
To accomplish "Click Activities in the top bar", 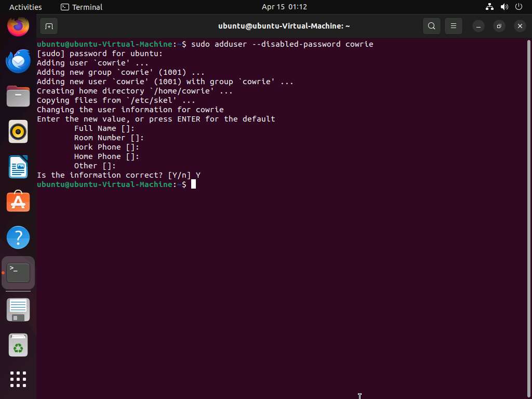I will coord(25,7).
